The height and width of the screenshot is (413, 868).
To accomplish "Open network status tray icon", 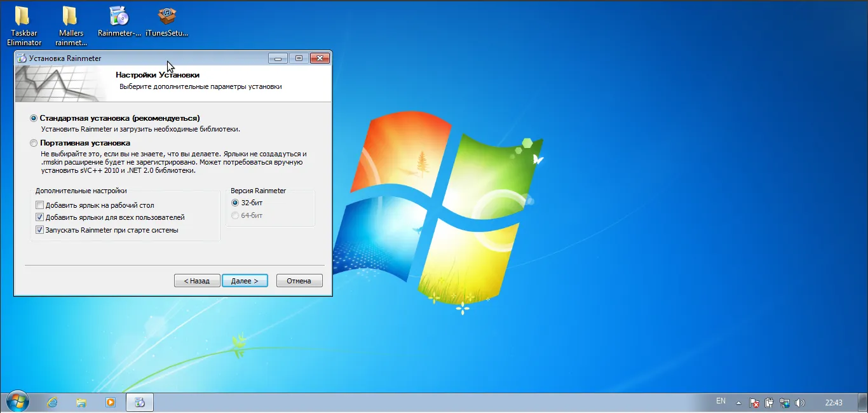I will (x=785, y=403).
